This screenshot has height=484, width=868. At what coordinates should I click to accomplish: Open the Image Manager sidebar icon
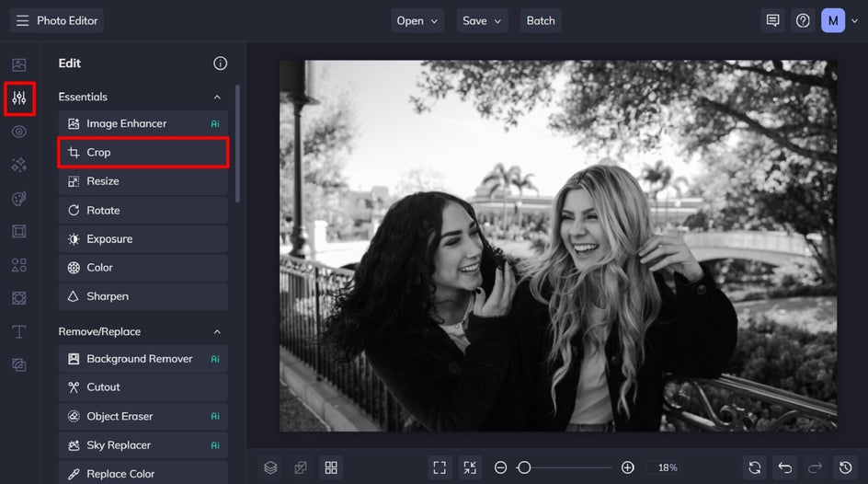click(18, 64)
